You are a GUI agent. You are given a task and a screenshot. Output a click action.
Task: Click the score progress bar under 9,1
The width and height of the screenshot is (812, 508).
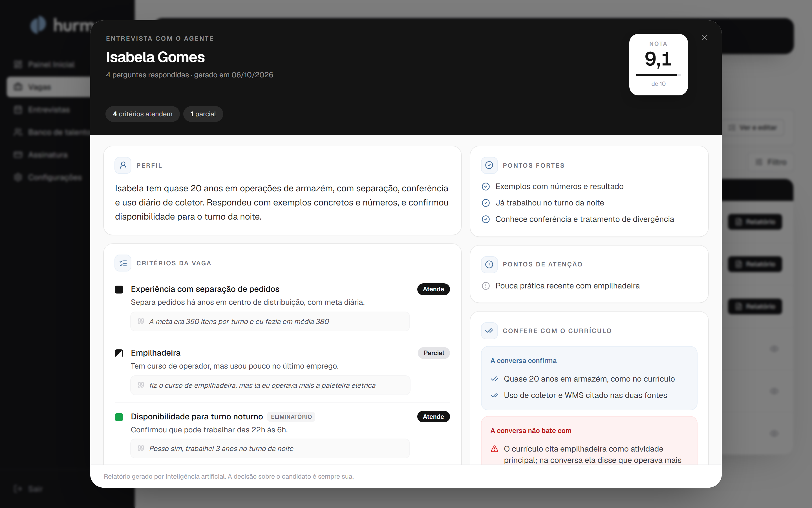[658, 75]
